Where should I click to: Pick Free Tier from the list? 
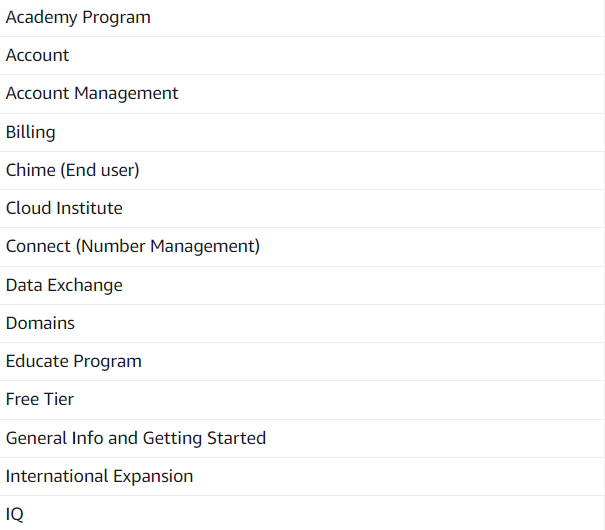point(40,399)
